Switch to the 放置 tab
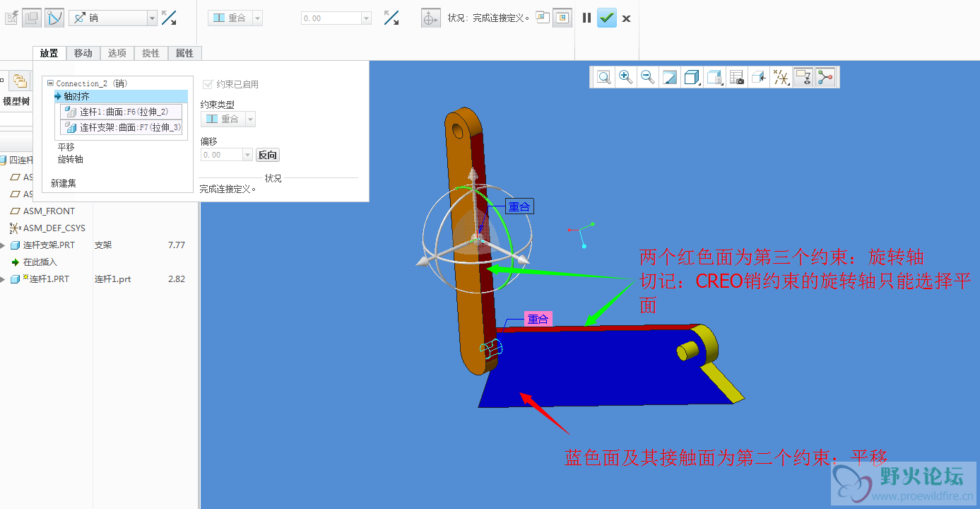The width and height of the screenshot is (980, 509). 49,53
